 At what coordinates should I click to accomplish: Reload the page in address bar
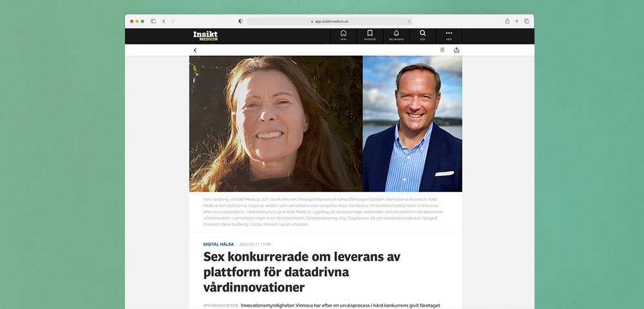click(409, 21)
